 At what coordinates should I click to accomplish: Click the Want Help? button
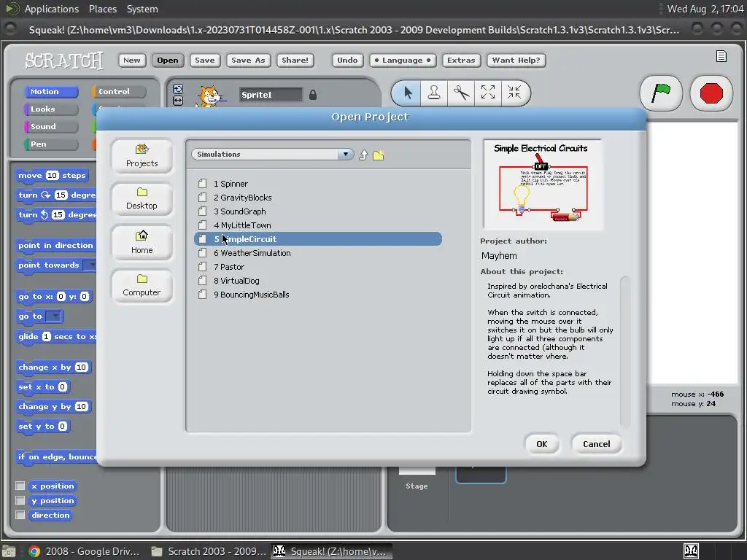tap(516, 60)
